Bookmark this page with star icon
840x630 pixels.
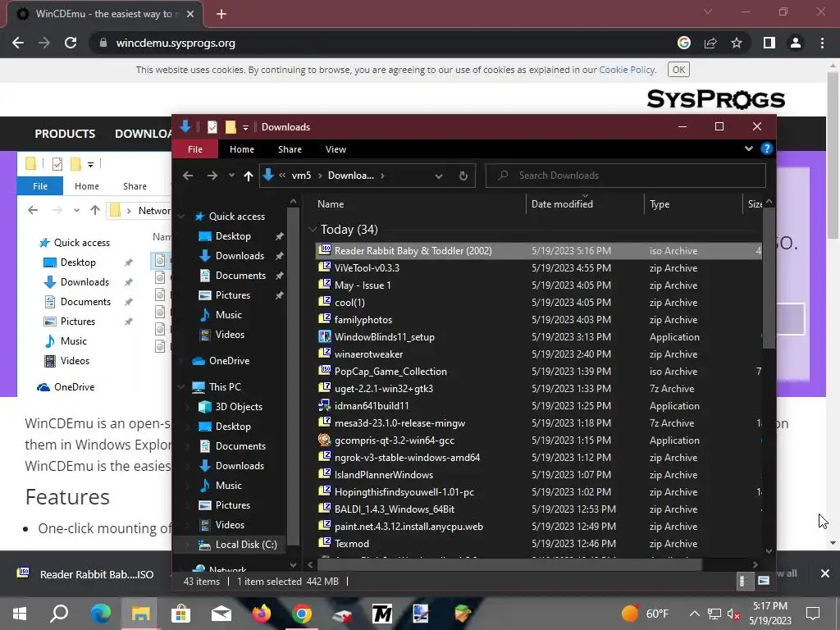[x=737, y=43]
